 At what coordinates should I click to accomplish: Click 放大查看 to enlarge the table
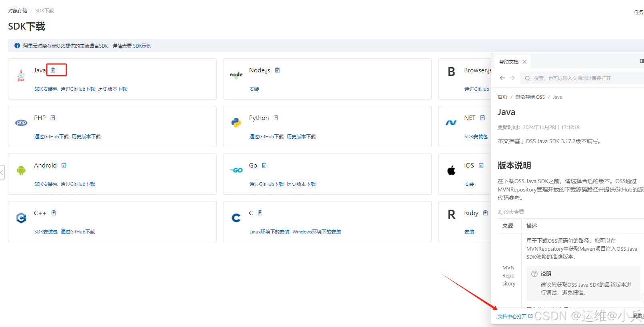pyautogui.click(x=511, y=212)
